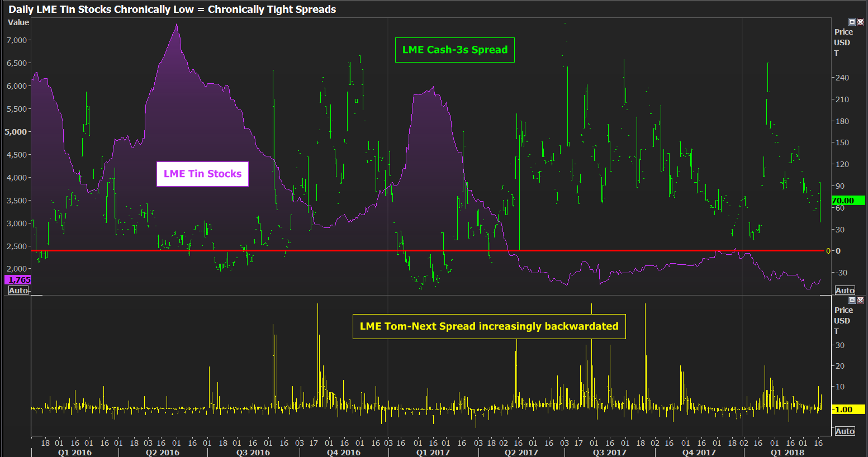Minimize the lower Tom-Next chart pane
This screenshot has width=868, height=457.
click(x=852, y=300)
